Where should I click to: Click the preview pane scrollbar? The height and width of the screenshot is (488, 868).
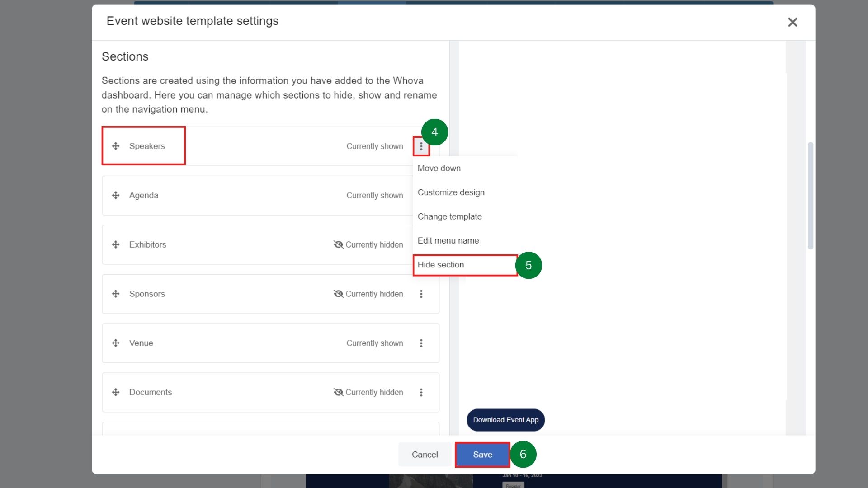click(810, 195)
